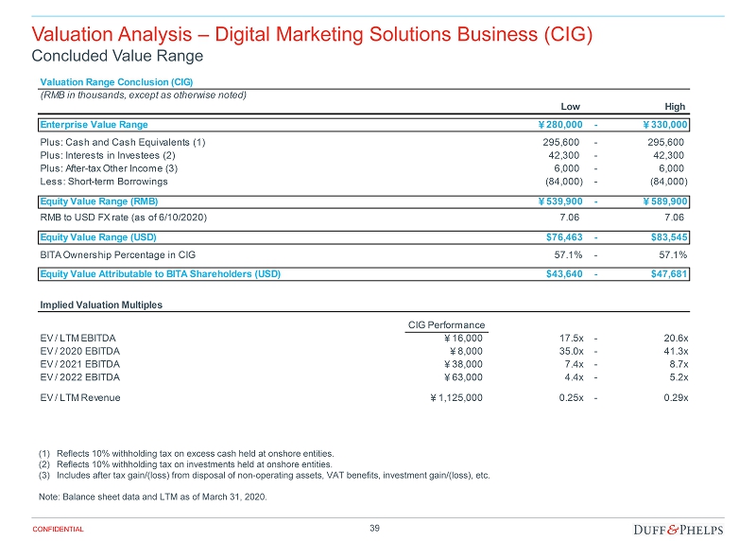Select the 0.29x revenue multiple
The image size is (756, 541).
click(x=676, y=397)
